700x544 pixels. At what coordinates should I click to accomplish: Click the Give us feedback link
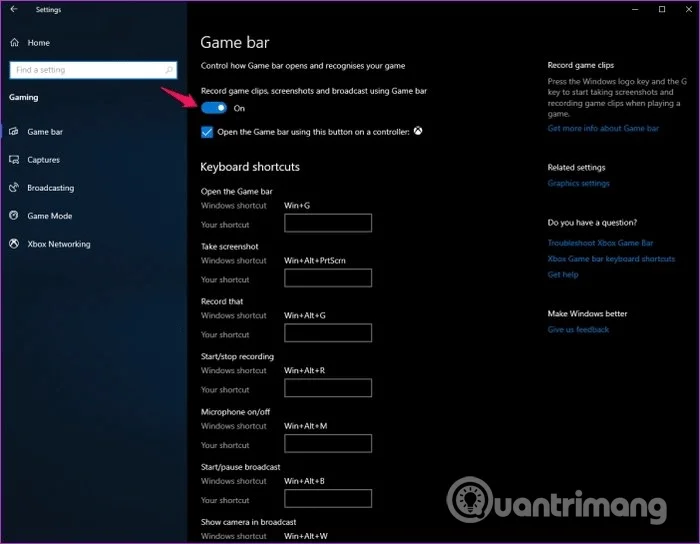coord(578,329)
